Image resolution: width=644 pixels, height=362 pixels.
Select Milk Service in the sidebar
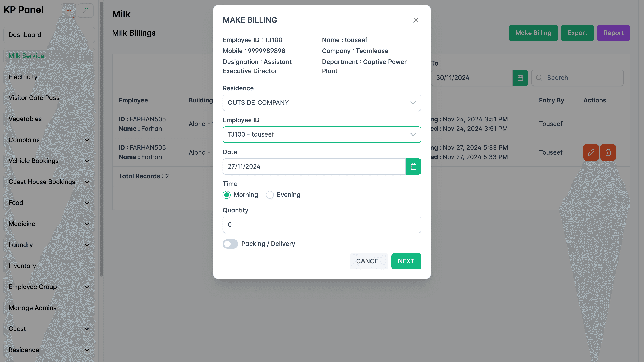[49, 56]
